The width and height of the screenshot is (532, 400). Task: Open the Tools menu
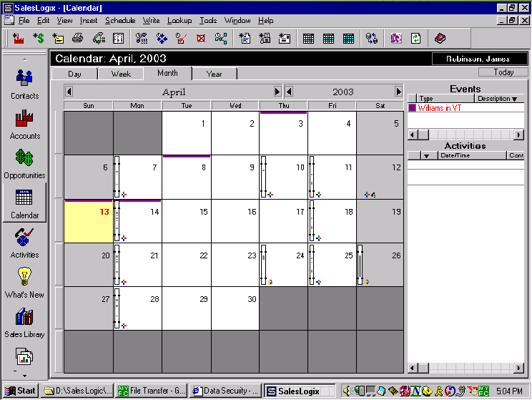coord(208,21)
